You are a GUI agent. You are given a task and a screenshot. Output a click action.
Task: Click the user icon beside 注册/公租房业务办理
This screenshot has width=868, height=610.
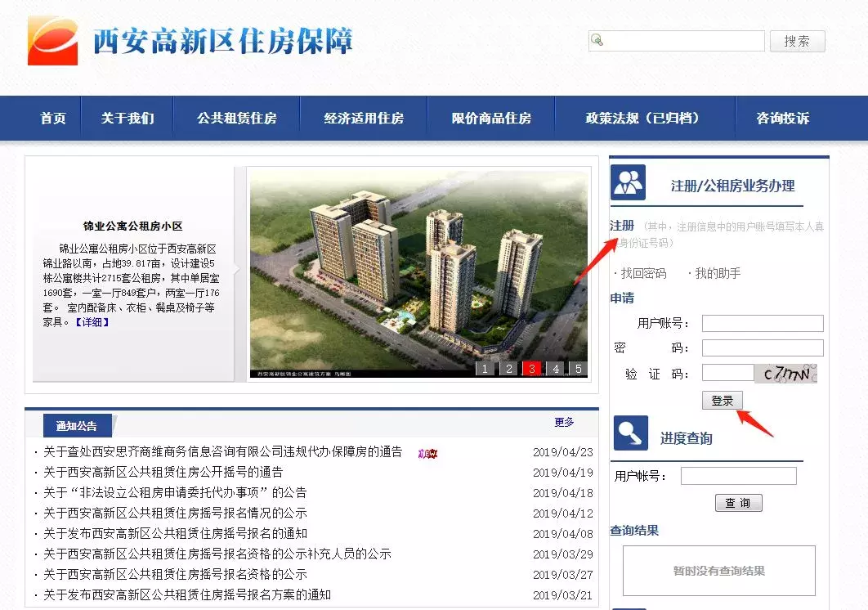tap(626, 183)
